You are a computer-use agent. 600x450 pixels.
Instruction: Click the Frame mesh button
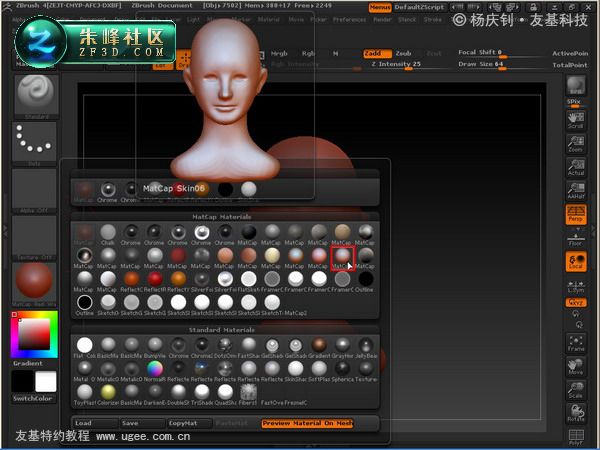(x=576, y=343)
